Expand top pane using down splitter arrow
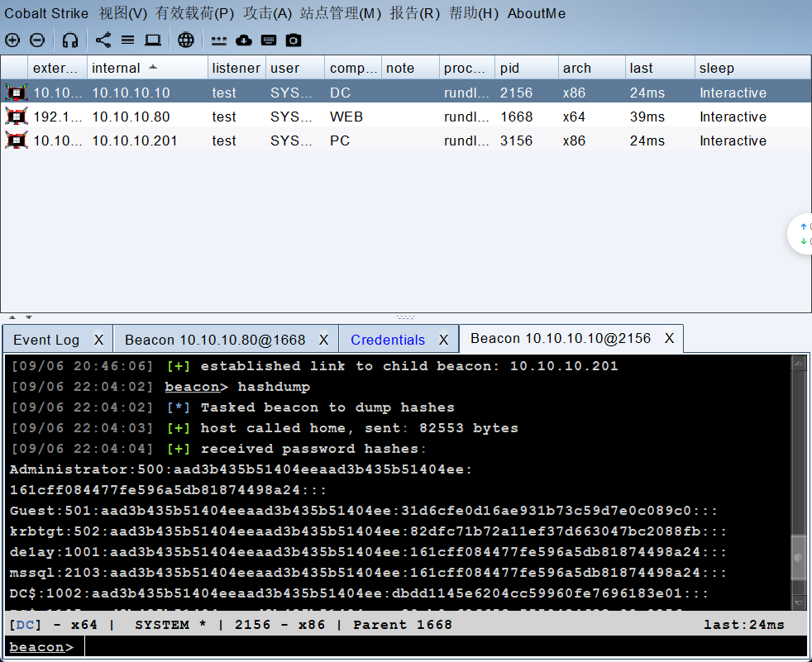 click(x=29, y=317)
